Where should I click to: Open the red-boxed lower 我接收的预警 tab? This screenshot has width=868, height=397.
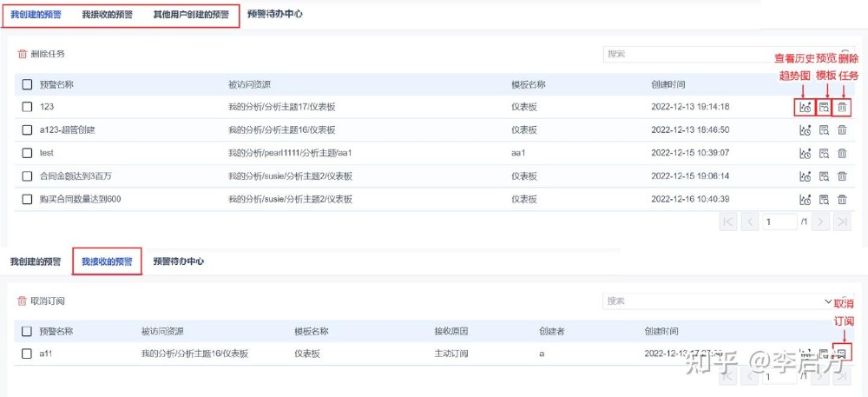pyautogui.click(x=107, y=261)
